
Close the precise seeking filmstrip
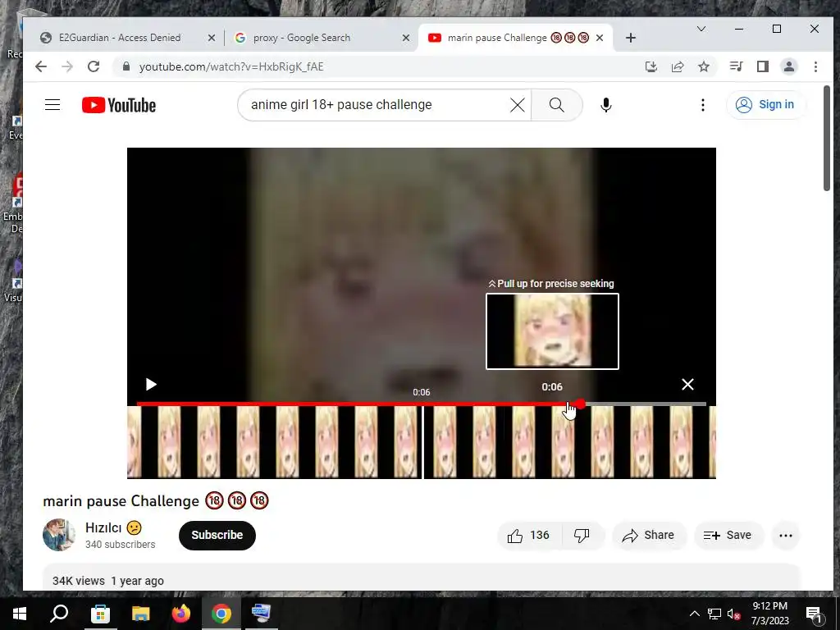point(687,384)
